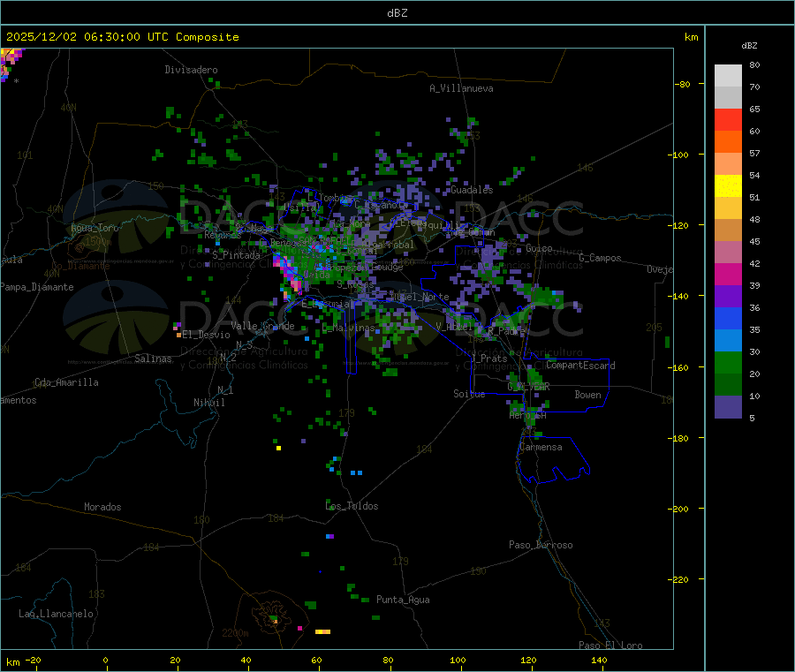
Task: Click the 'Carmensa' map label
Action: (x=541, y=447)
